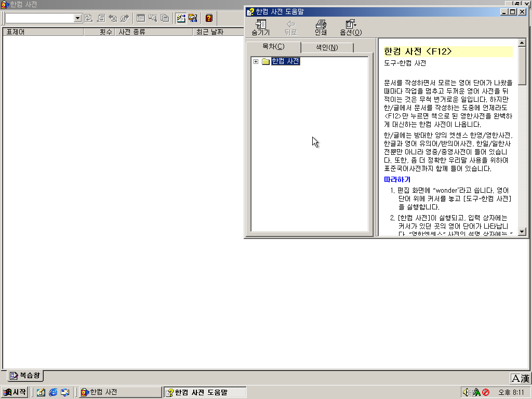Launch Internet Explorer from quick launch
This screenshot has width=532, height=399.
click(53, 393)
